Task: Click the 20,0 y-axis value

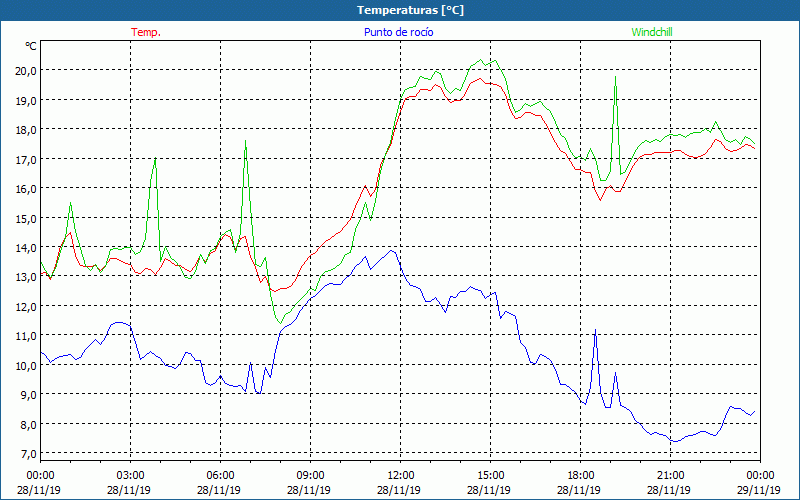Action: 27,70
